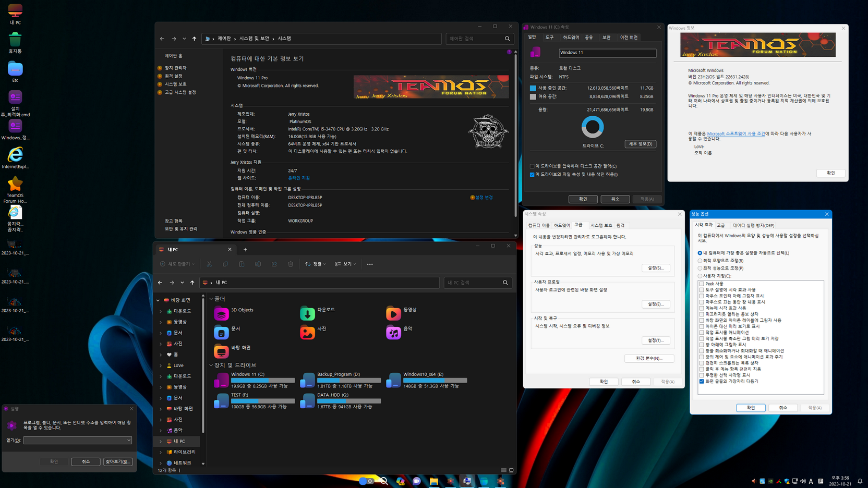Image resolution: width=868 pixels, height=488 pixels.
Task: Open the 휴지통 recycle bin icon
Action: point(15,43)
